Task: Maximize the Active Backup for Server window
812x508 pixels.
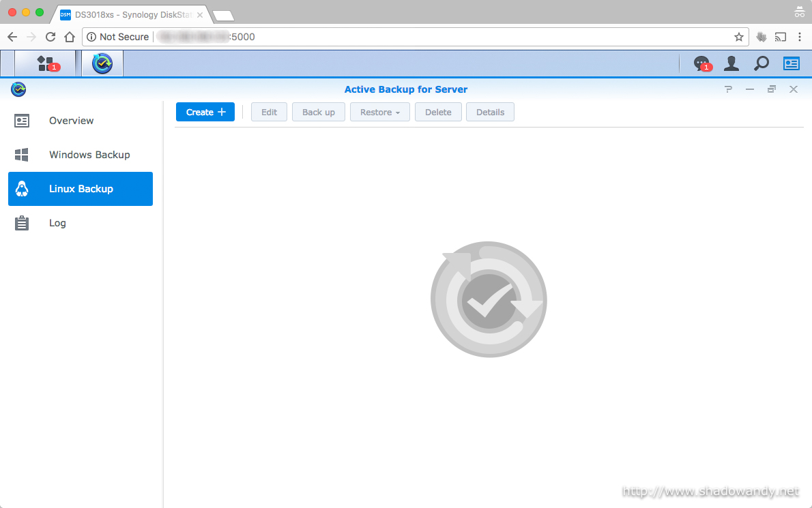Action: (x=772, y=89)
